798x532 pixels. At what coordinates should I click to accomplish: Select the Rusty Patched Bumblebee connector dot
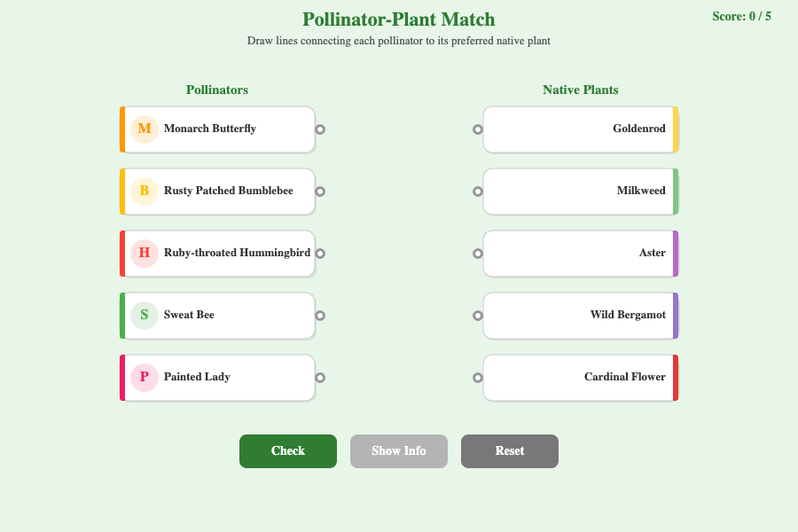coord(320,192)
